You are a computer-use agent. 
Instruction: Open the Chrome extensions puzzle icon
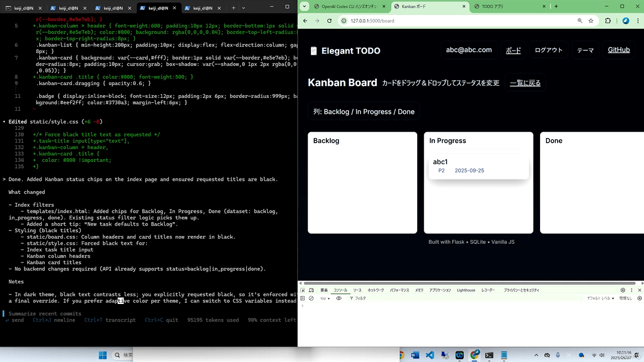(607, 21)
